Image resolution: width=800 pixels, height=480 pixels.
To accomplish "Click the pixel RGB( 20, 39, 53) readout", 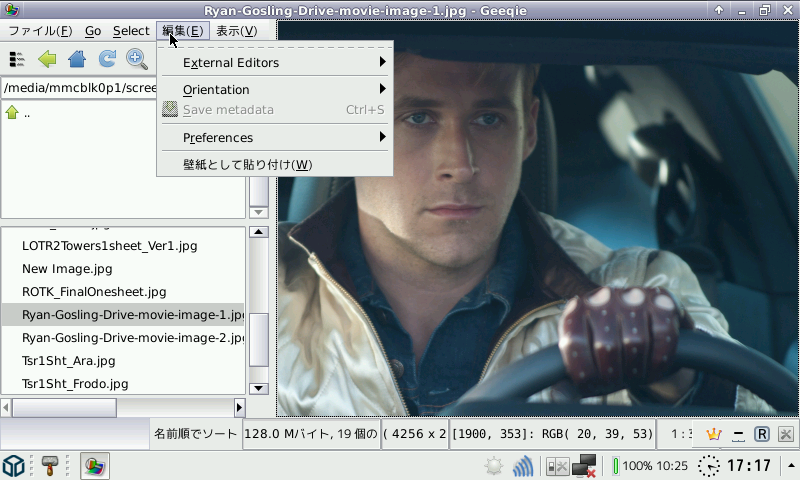I will (x=552, y=434).
